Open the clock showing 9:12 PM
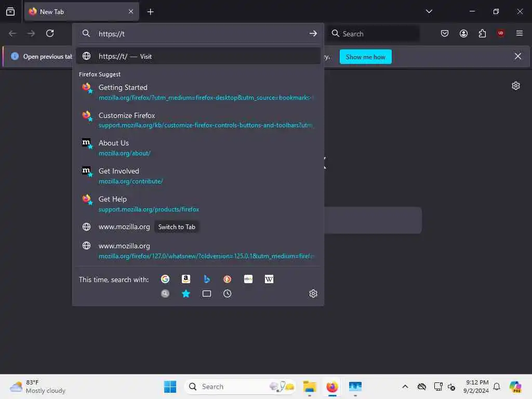 click(x=476, y=387)
